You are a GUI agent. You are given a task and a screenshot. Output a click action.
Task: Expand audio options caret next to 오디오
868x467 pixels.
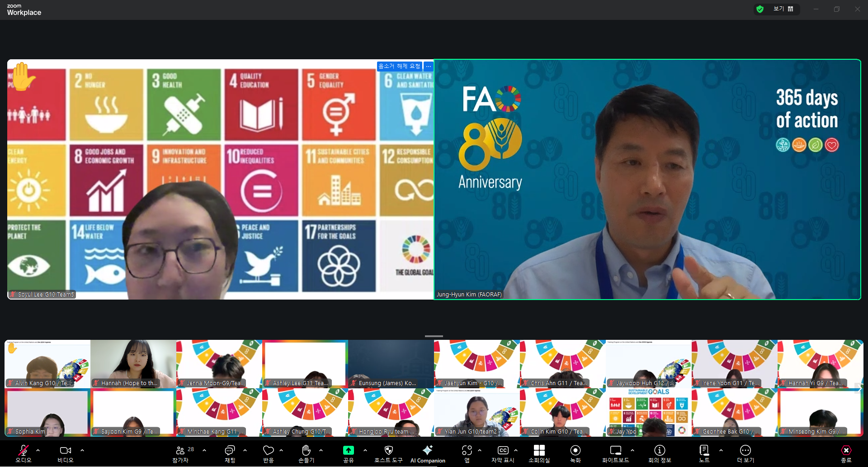pos(38,450)
